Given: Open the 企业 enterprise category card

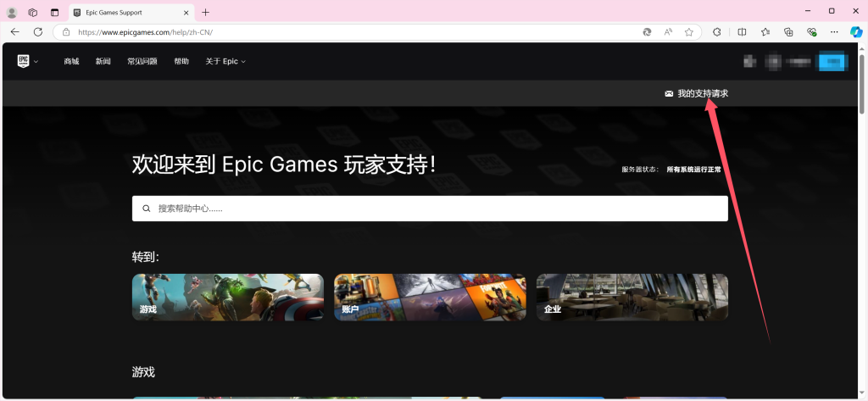Looking at the screenshot, I should tap(632, 297).
